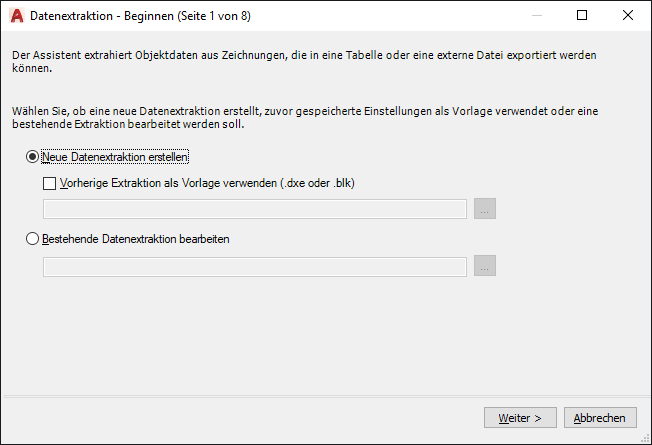Choose the Bestehende Datenextraktion bearbeiten radio button
This screenshot has width=652, height=445.
pyautogui.click(x=33, y=239)
